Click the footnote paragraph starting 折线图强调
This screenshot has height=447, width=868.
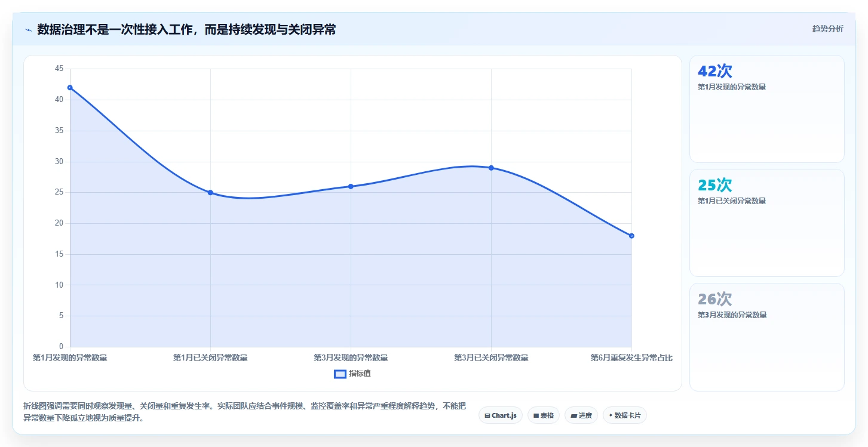(x=244, y=412)
